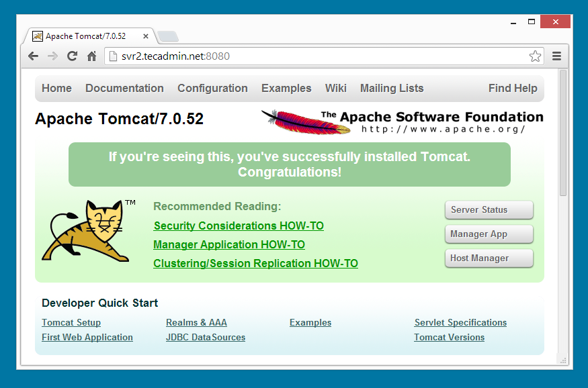Click the browser back arrow icon
The height and width of the screenshot is (388, 588).
tap(33, 56)
